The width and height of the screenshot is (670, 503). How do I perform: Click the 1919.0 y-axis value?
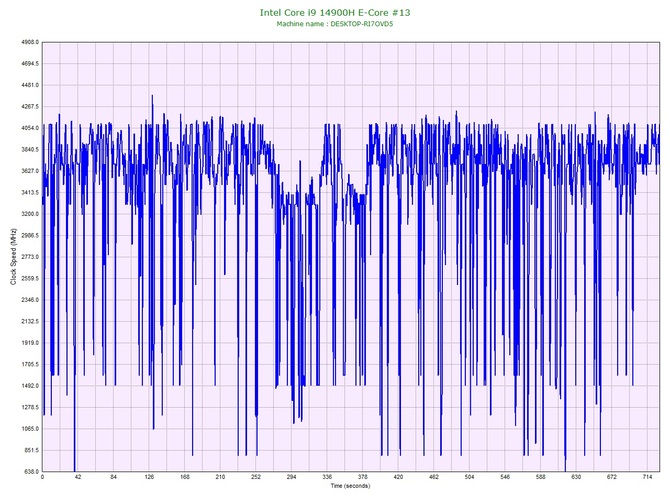(30, 343)
